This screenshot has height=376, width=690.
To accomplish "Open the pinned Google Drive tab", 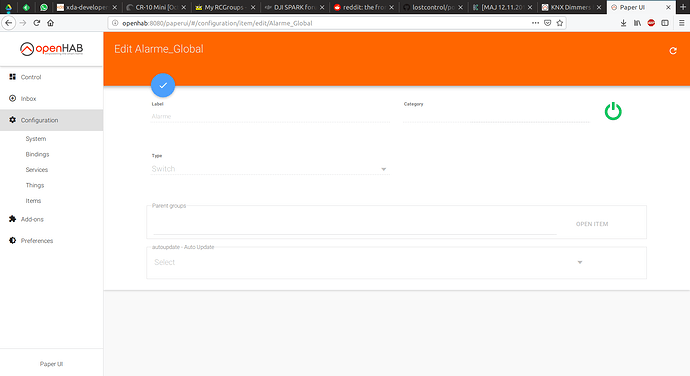I will [x=8, y=7].
